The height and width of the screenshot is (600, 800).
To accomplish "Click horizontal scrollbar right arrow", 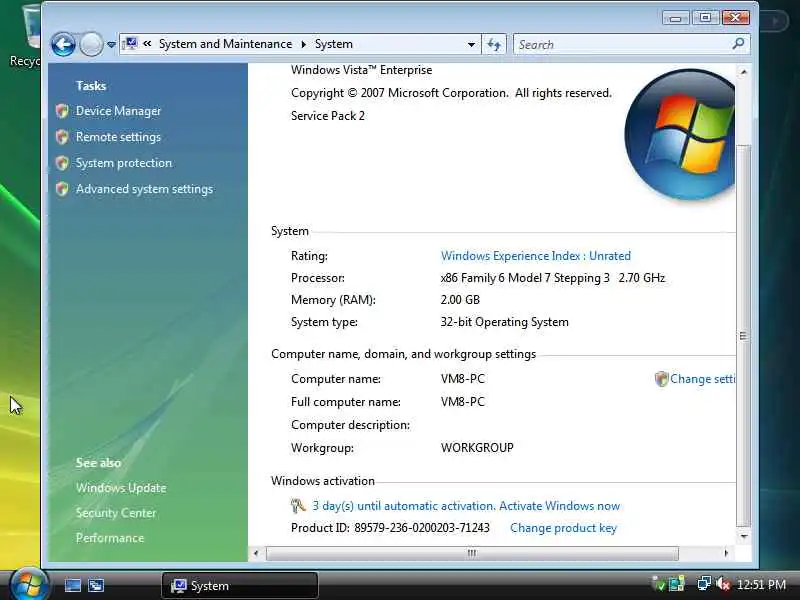I will [x=726, y=553].
